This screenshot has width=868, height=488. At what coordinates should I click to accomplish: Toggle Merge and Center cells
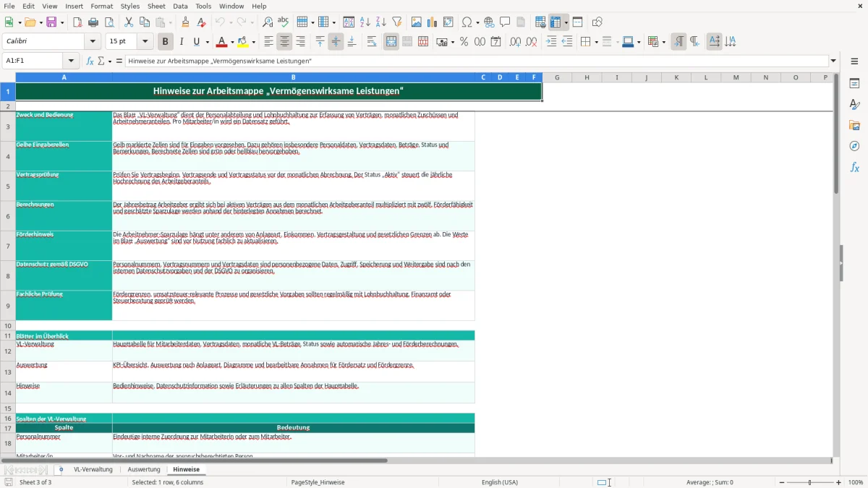[x=391, y=42]
